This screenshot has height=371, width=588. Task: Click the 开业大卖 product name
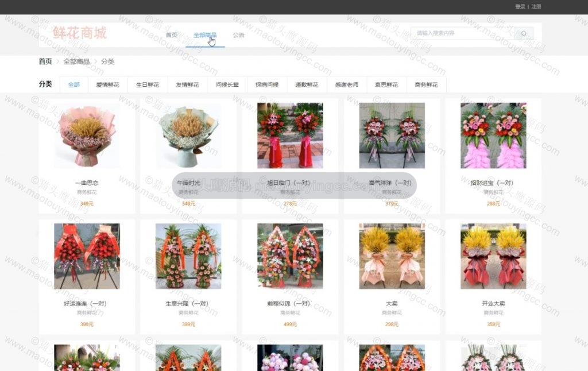pyautogui.click(x=493, y=303)
